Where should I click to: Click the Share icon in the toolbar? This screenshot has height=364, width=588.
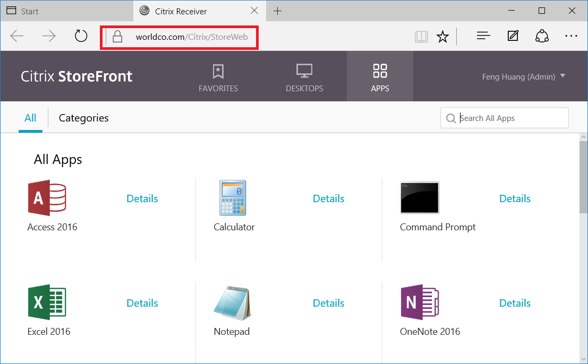pyautogui.click(x=542, y=36)
